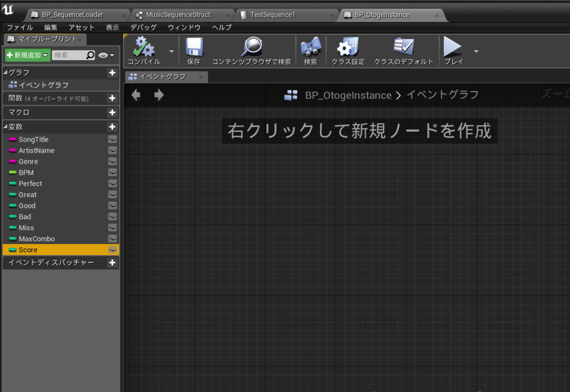The width and height of the screenshot is (570, 392).
Task: Collapse the 変数 section
Action: (6, 126)
